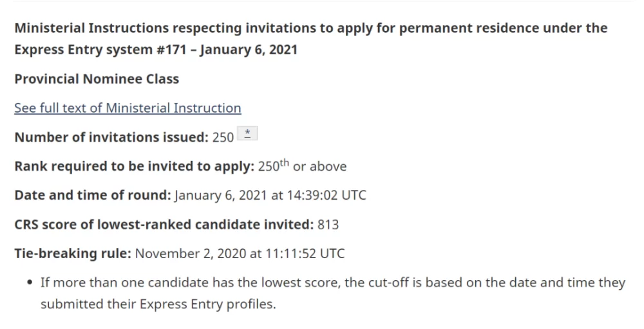This screenshot has height=329, width=644.
Task: Click the CRS score value 813
Action: tap(328, 224)
